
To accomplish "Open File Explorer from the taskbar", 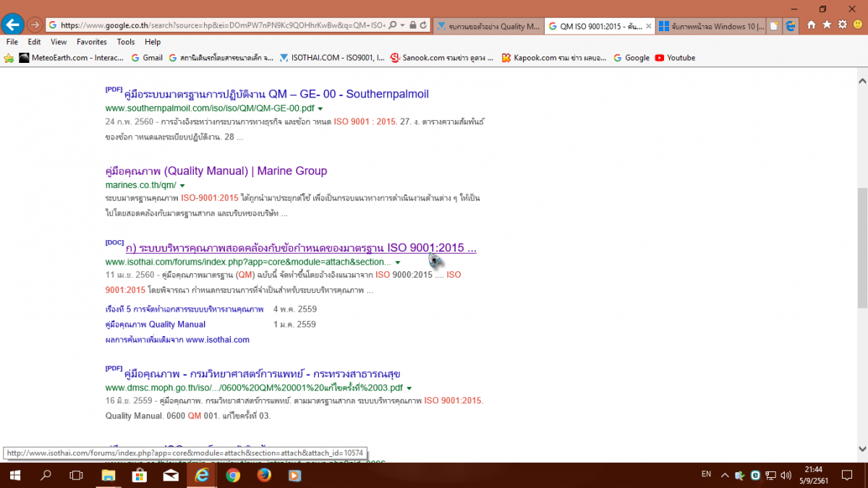I will pyautogui.click(x=108, y=475).
